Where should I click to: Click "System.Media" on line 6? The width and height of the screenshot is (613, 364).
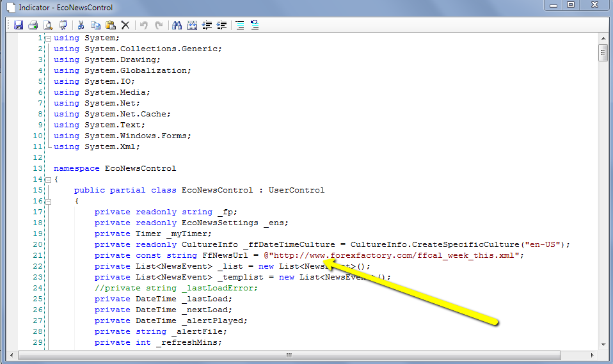tap(115, 93)
